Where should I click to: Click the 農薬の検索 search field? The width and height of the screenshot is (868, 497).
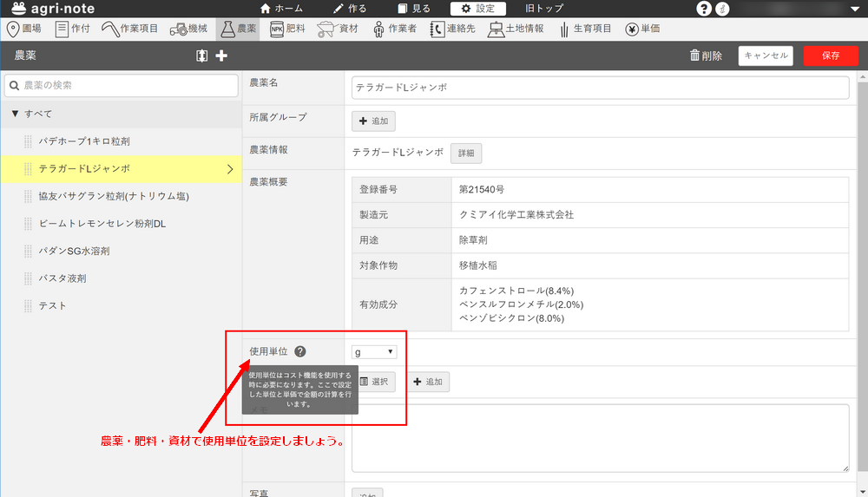pos(122,85)
